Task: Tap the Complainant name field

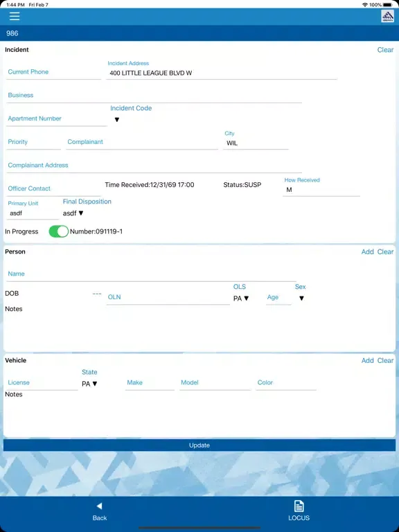Action: click(x=142, y=142)
